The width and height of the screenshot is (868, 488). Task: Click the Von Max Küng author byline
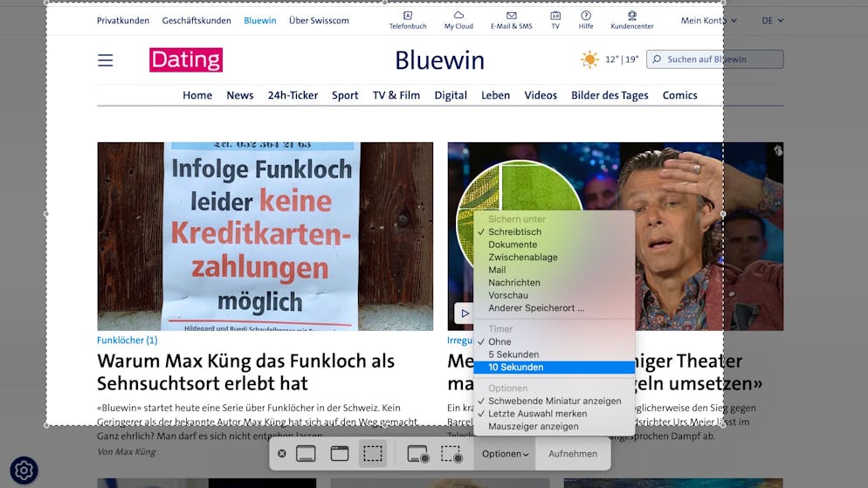pyautogui.click(x=127, y=451)
